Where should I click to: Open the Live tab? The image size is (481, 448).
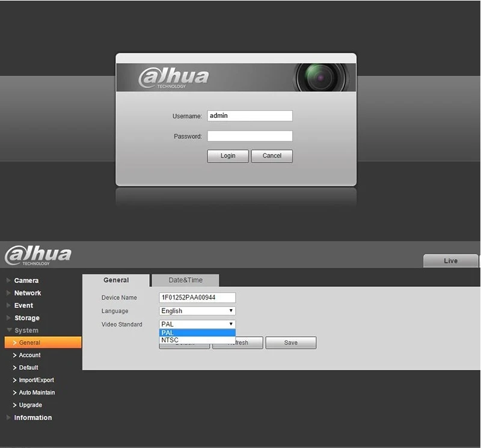click(x=450, y=261)
